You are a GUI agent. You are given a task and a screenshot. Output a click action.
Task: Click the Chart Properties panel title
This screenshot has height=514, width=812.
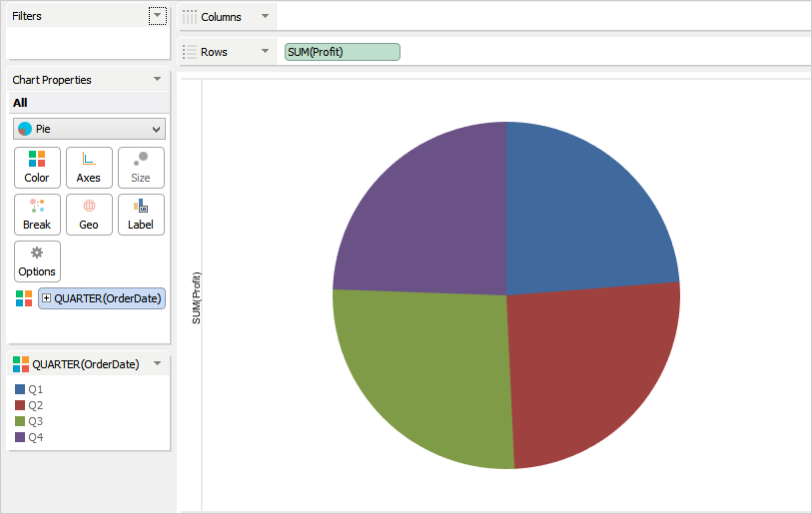52,80
